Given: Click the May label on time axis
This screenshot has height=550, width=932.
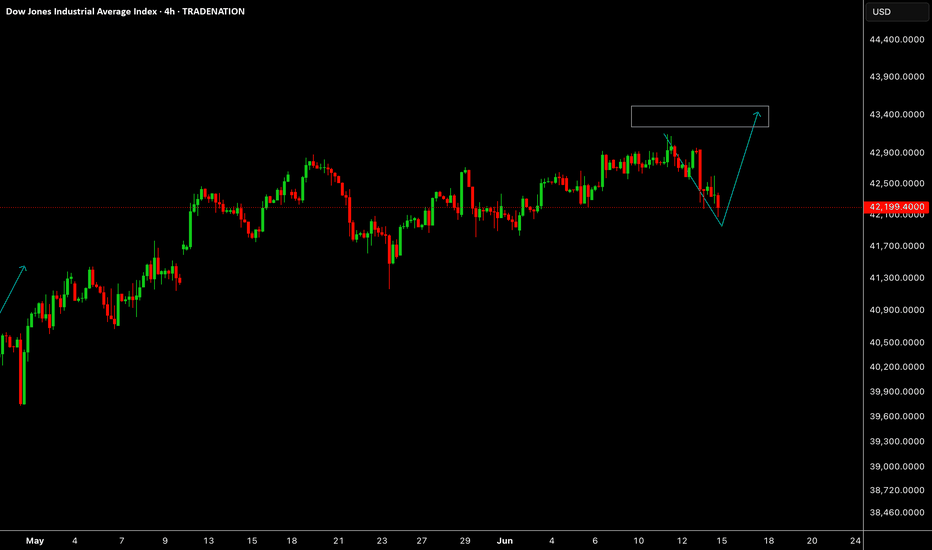Looking at the screenshot, I should (x=35, y=541).
